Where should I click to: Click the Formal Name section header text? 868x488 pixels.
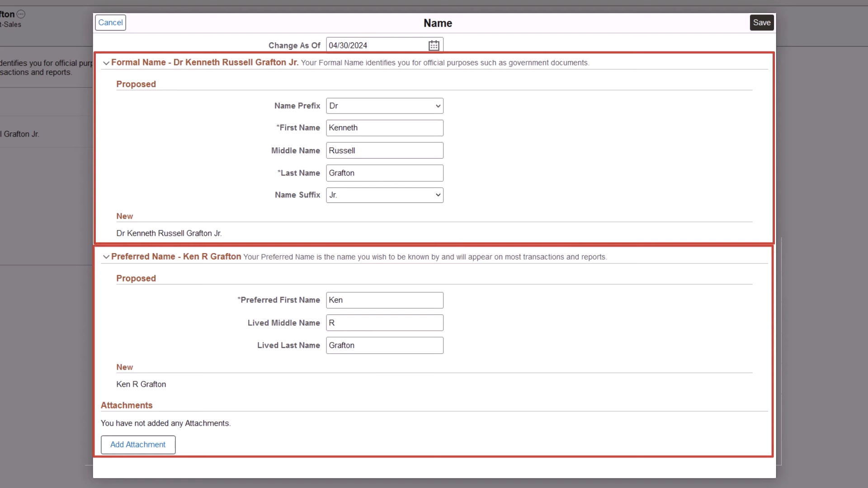(x=204, y=62)
